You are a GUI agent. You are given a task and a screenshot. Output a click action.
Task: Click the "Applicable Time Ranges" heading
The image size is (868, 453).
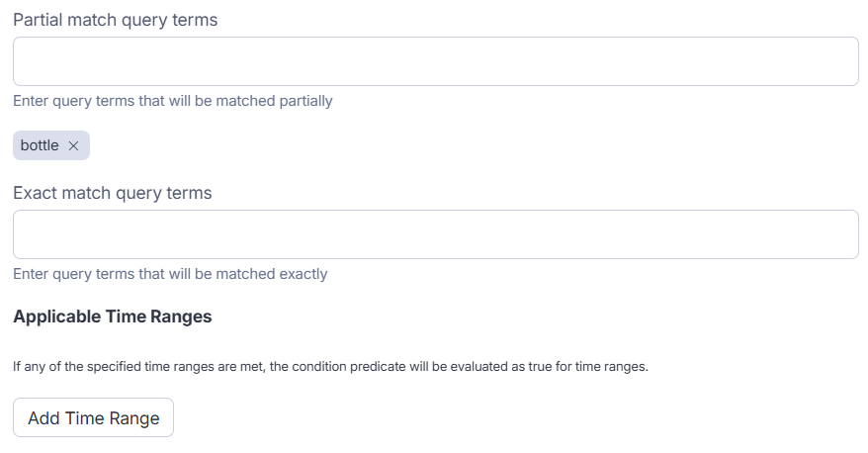point(112,317)
